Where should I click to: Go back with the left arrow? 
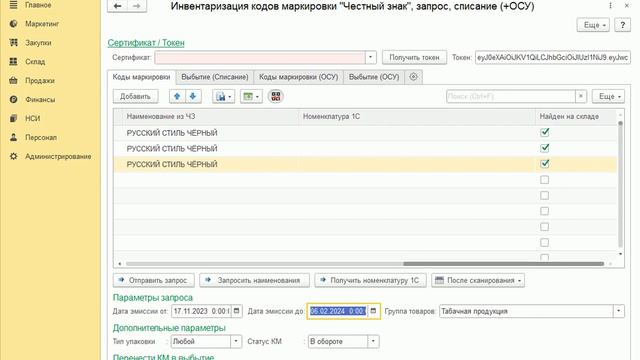click(118, 6)
